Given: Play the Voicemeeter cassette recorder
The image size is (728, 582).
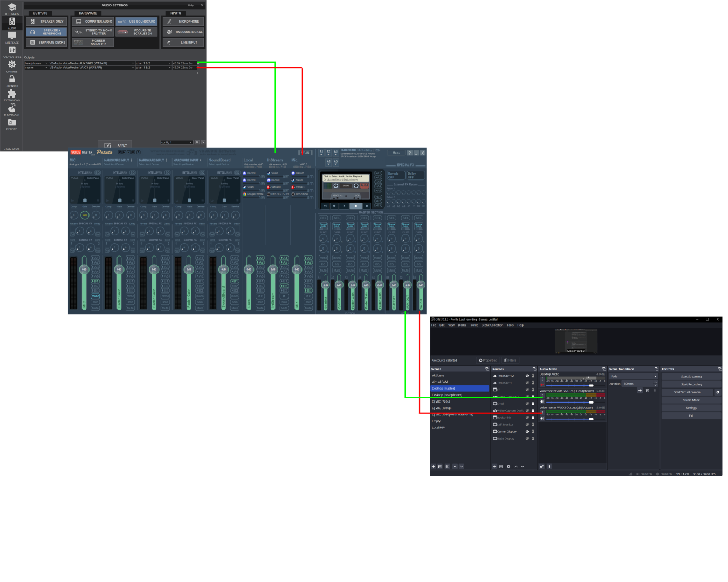Looking at the screenshot, I should pos(344,206).
